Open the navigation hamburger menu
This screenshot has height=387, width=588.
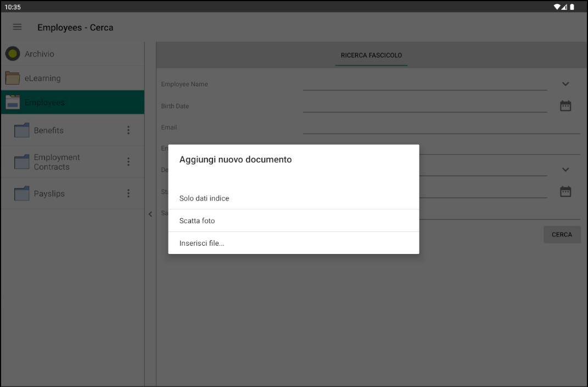click(x=16, y=27)
